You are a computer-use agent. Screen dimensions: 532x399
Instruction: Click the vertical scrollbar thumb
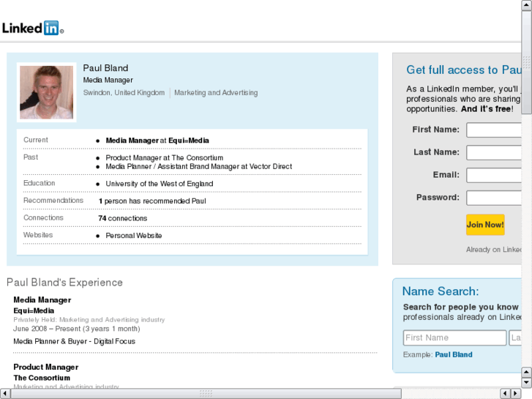tap(527, 62)
